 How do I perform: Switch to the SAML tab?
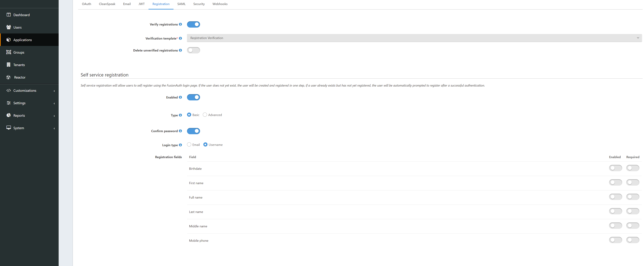(181, 4)
